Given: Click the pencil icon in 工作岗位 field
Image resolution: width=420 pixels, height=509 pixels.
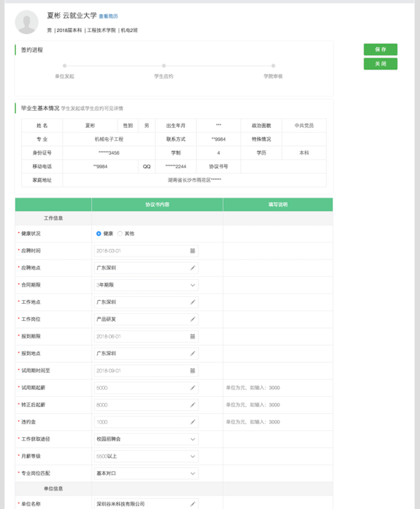Looking at the screenshot, I should coord(192,319).
